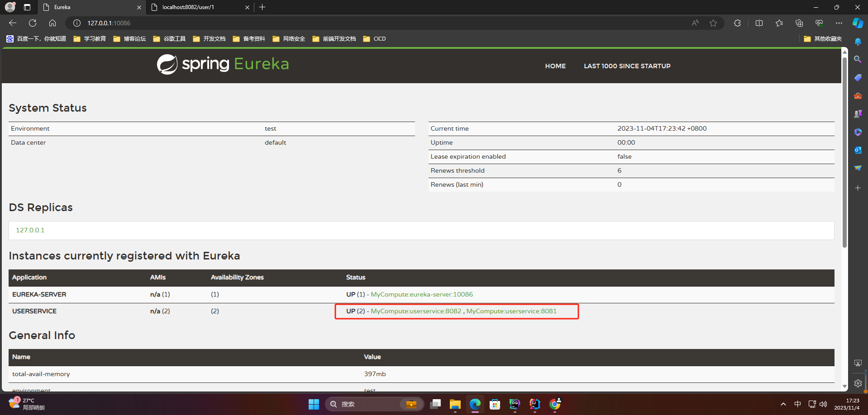Select the EUREKA-SERVER application cell
This screenshot has width=868, height=415.
39,294
